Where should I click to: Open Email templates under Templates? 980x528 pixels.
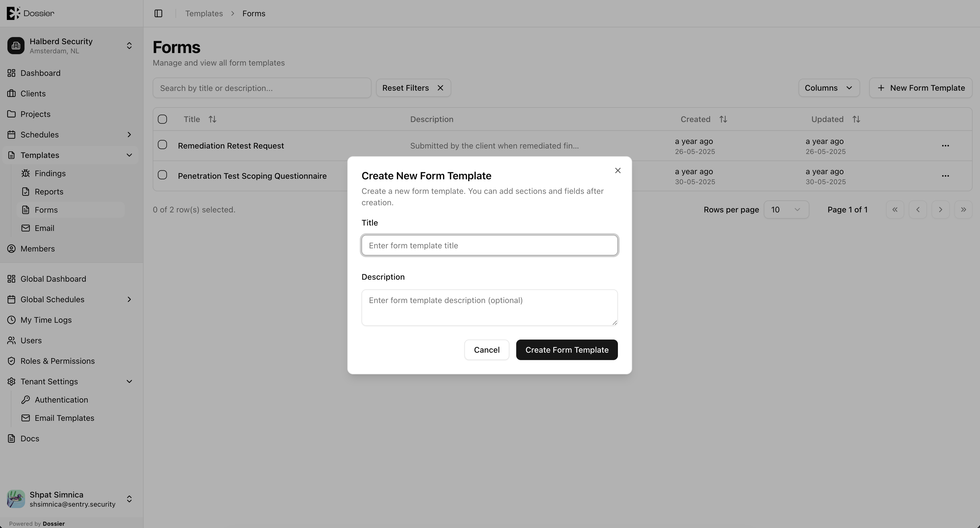71,228
